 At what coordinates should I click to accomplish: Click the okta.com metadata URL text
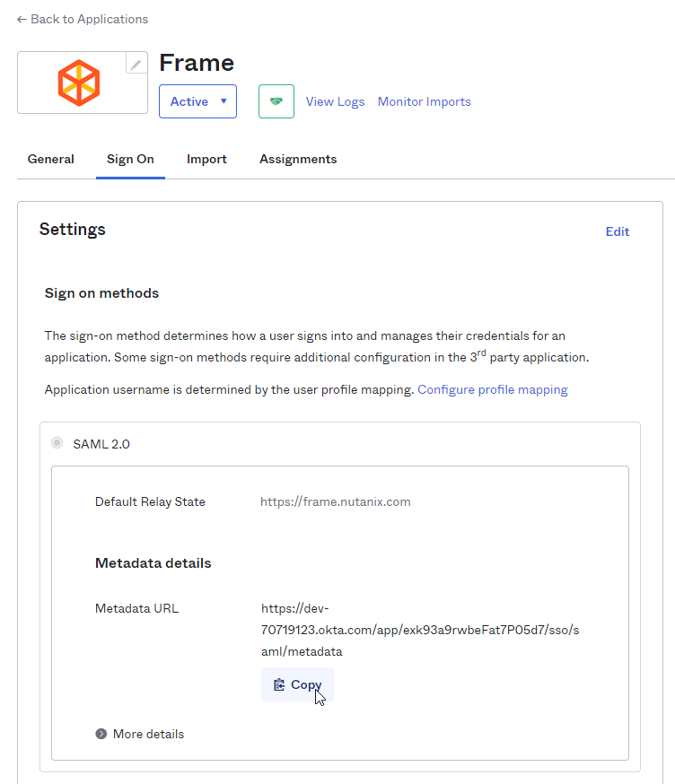(x=419, y=630)
